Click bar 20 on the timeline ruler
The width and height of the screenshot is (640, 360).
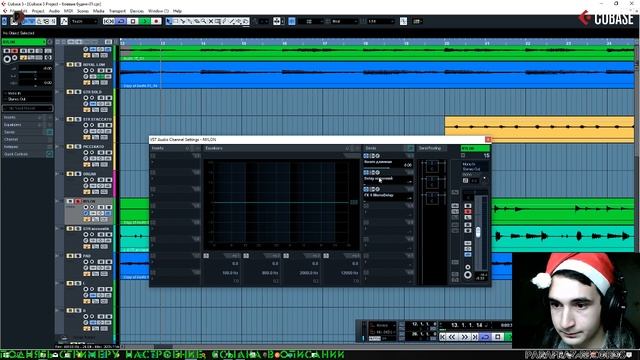pos(447,42)
